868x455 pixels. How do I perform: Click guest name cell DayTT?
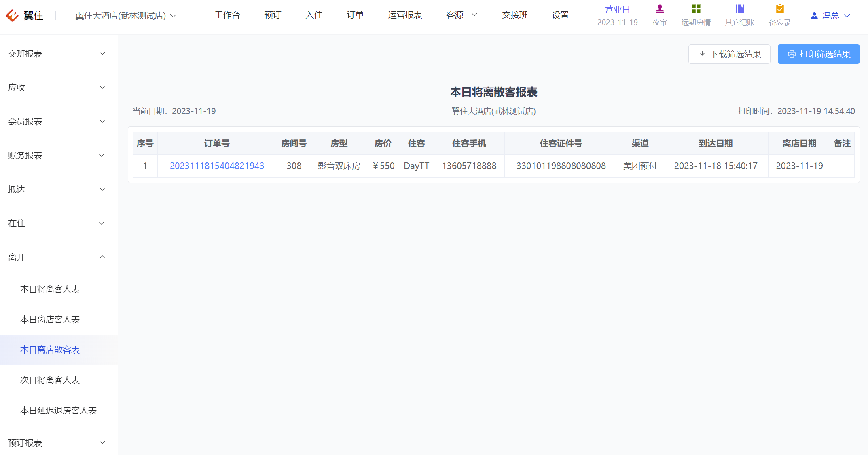coord(416,166)
